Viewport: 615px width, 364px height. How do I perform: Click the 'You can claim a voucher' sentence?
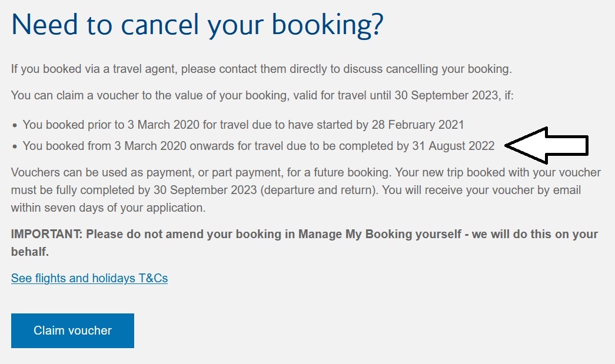[262, 95]
